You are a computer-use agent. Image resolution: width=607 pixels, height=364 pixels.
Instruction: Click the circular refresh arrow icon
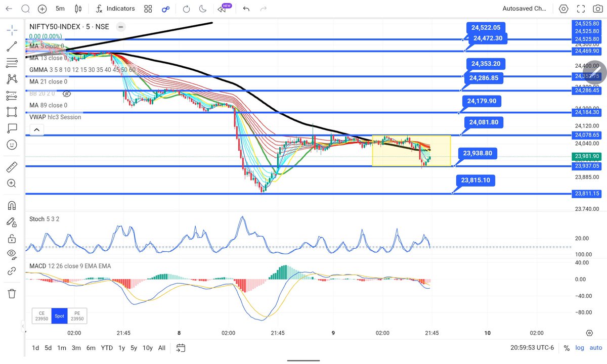pos(186,9)
